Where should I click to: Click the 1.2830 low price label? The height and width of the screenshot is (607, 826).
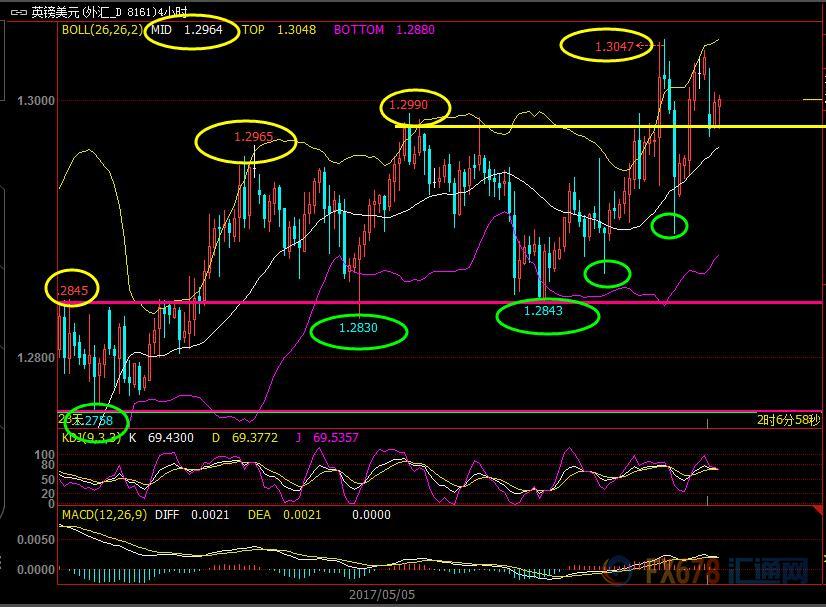tap(358, 329)
